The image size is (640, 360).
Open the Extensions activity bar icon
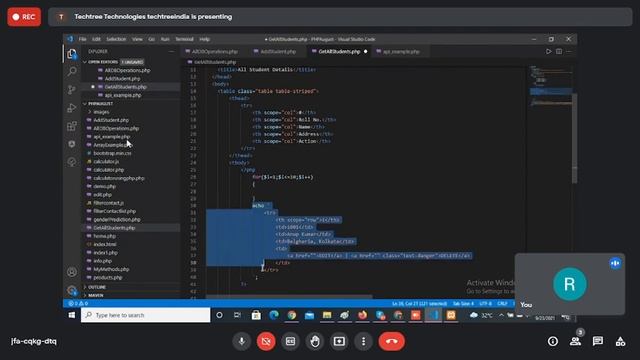click(72, 126)
